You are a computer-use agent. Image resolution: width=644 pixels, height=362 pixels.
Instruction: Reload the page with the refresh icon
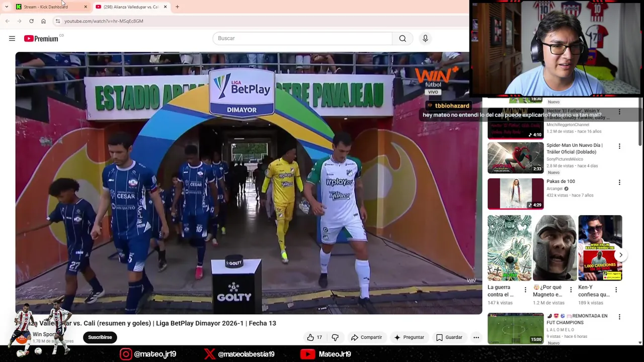click(31, 21)
